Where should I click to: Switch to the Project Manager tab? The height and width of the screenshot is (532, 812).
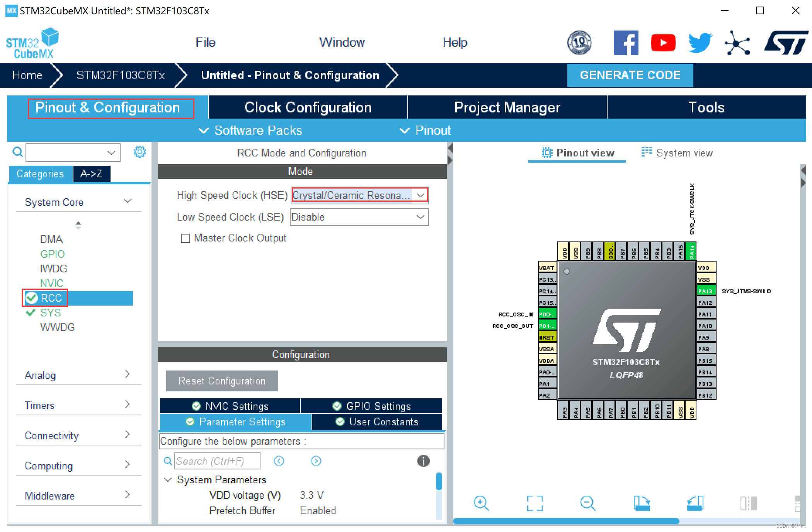click(507, 107)
